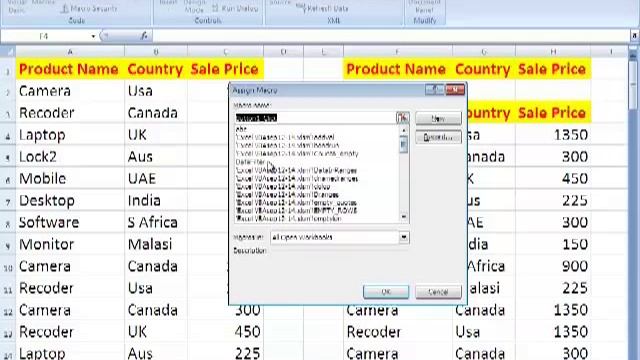Click the Macro name text field
640x360 pixels.
[314, 118]
